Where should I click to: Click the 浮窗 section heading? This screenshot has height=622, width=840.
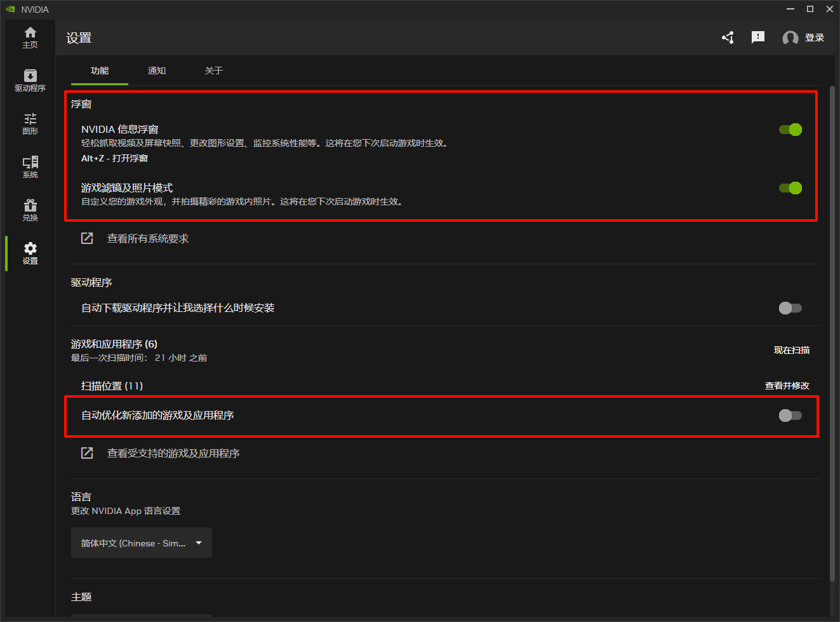81,104
